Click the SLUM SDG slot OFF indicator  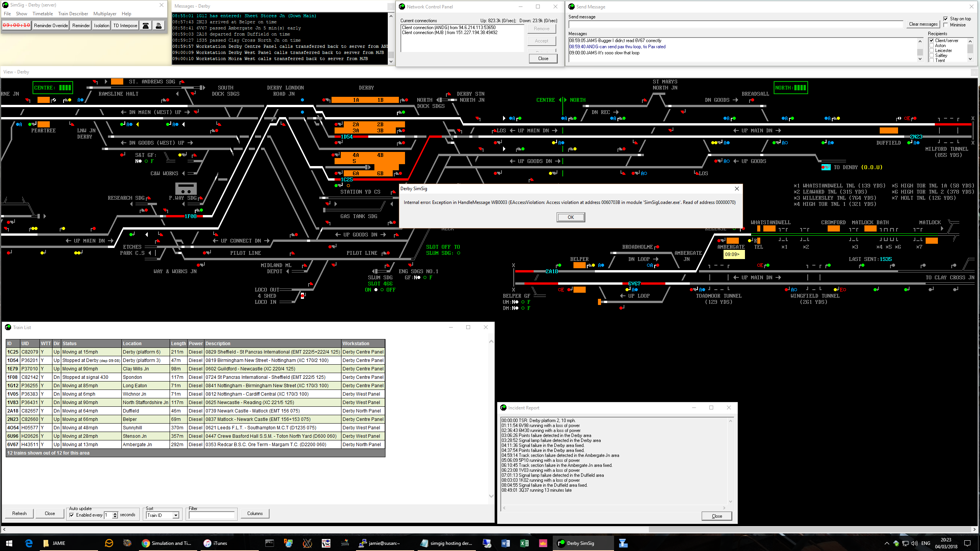point(382,290)
